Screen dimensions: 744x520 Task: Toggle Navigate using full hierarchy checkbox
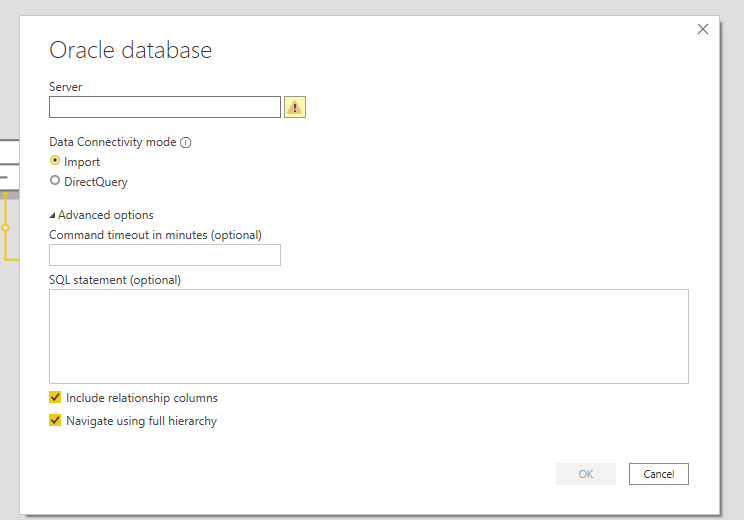coord(55,420)
